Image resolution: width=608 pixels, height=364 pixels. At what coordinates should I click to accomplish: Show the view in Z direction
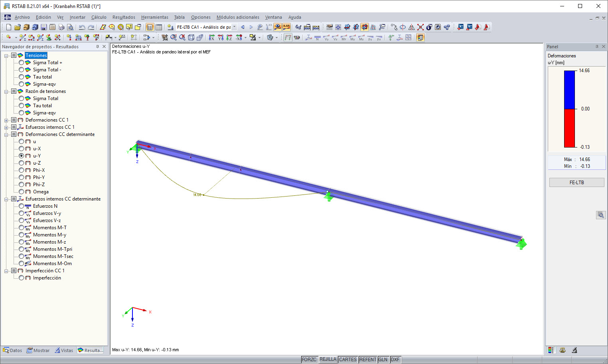(x=229, y=37)
